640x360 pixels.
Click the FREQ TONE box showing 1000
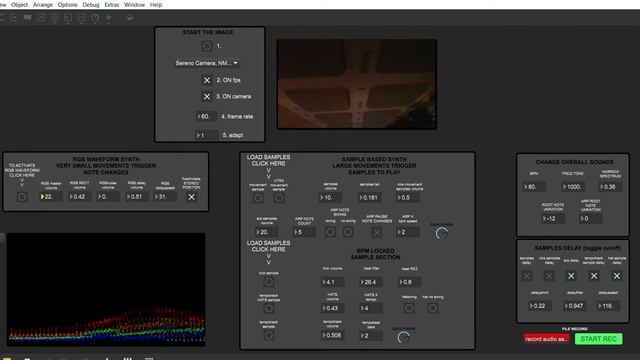(573, 187)
